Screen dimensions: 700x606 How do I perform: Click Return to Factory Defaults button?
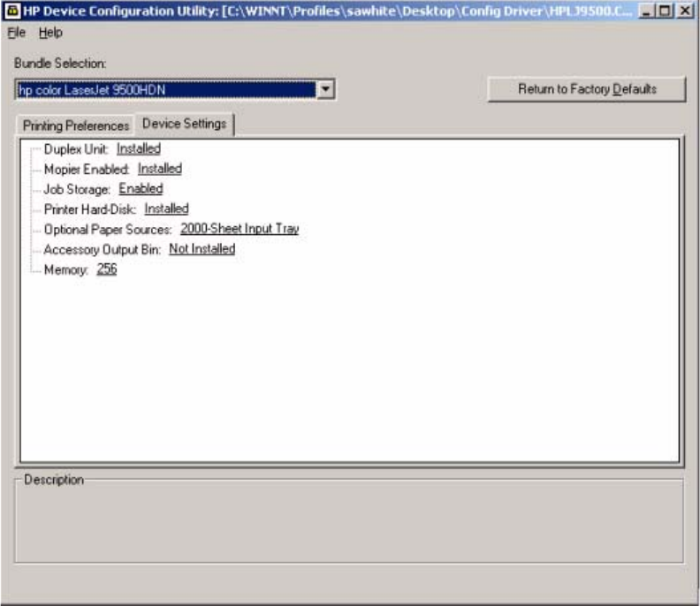587,89
